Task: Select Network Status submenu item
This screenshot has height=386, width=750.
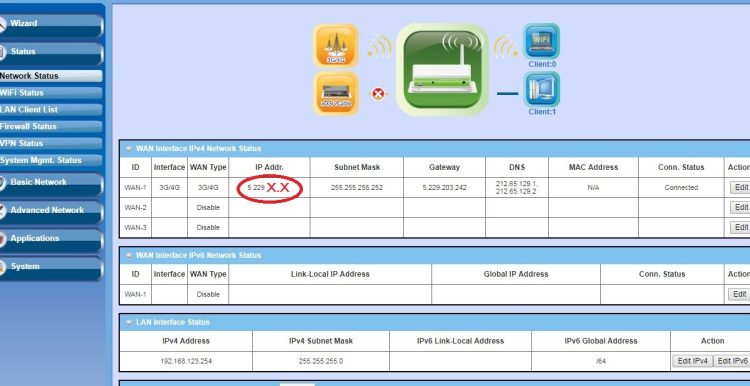Action: 51,76
